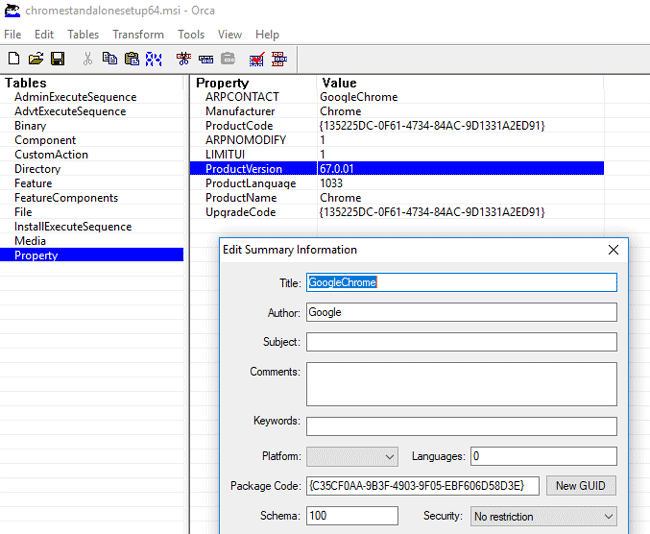Image resolution: width=650 pixels, height=534 pixels.
Task: Close the Edit Summary Information dialog
Action: point(613,250)
